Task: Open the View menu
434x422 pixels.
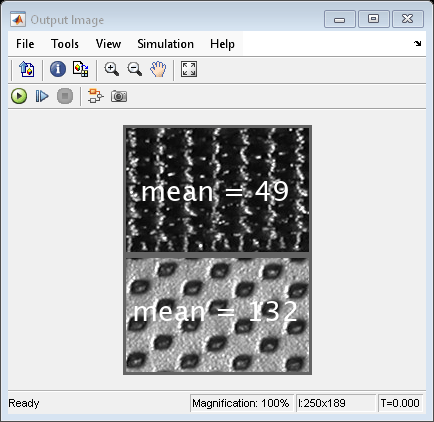Action: (x=108, y=44)
